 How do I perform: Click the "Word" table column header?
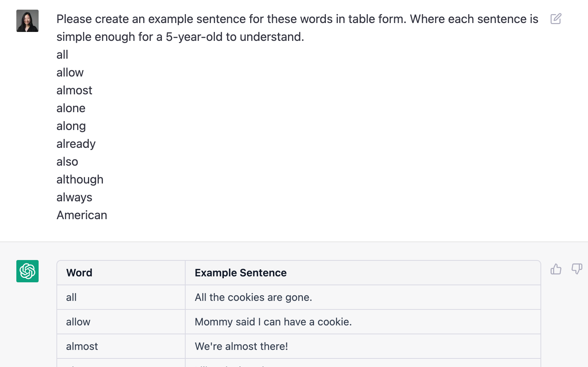[79, 273]
